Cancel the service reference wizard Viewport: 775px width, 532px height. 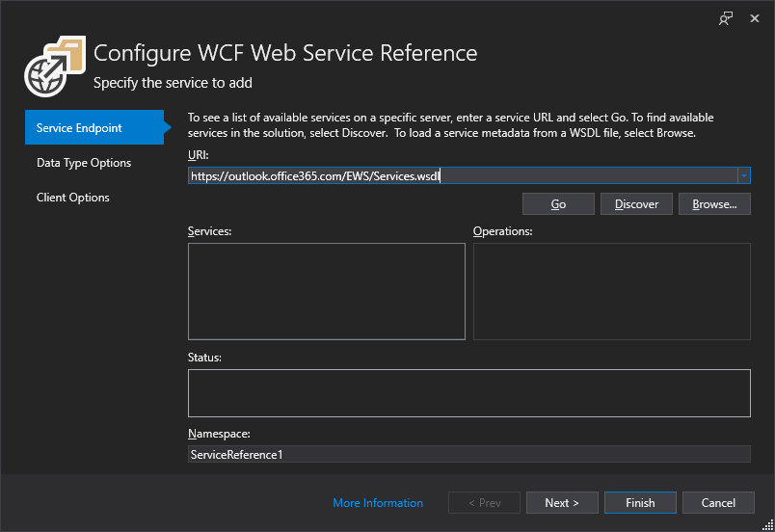click(x=718, y=502)
